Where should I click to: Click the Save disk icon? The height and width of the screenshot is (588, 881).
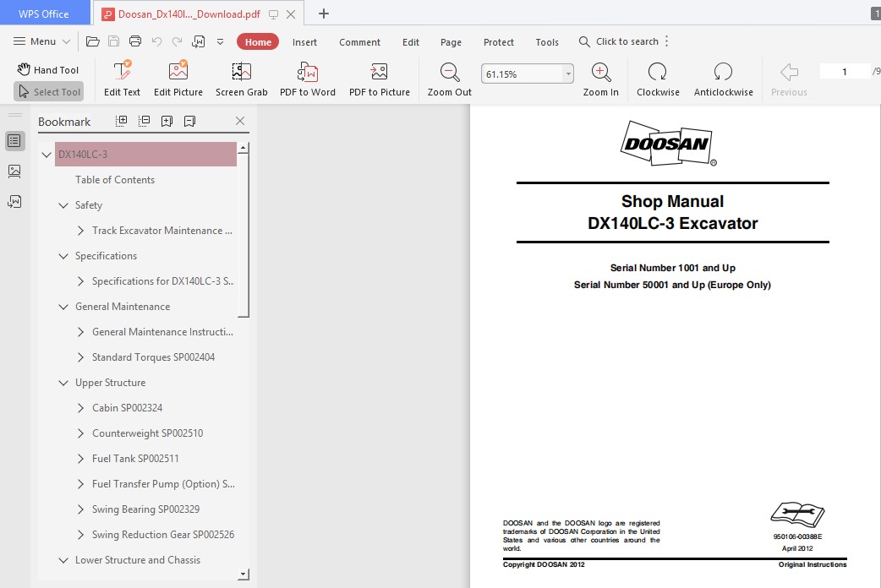113,41
